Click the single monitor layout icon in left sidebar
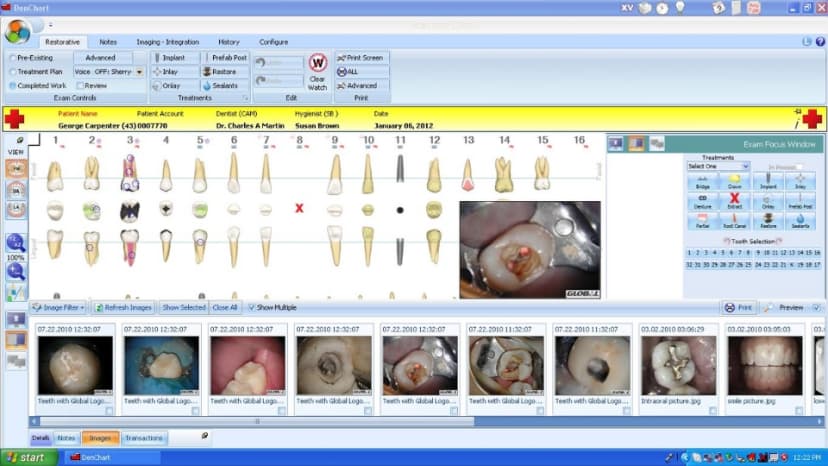 [16, 319]
